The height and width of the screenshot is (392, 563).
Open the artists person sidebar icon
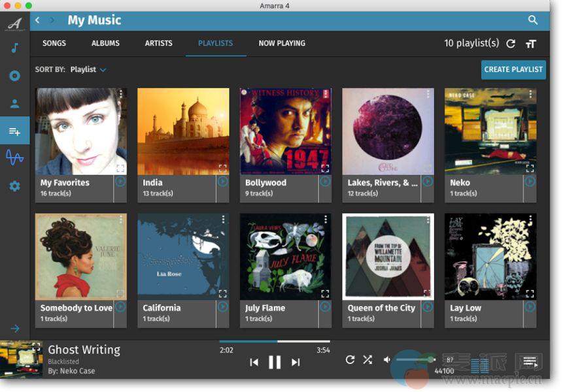(x=14, y=103)
